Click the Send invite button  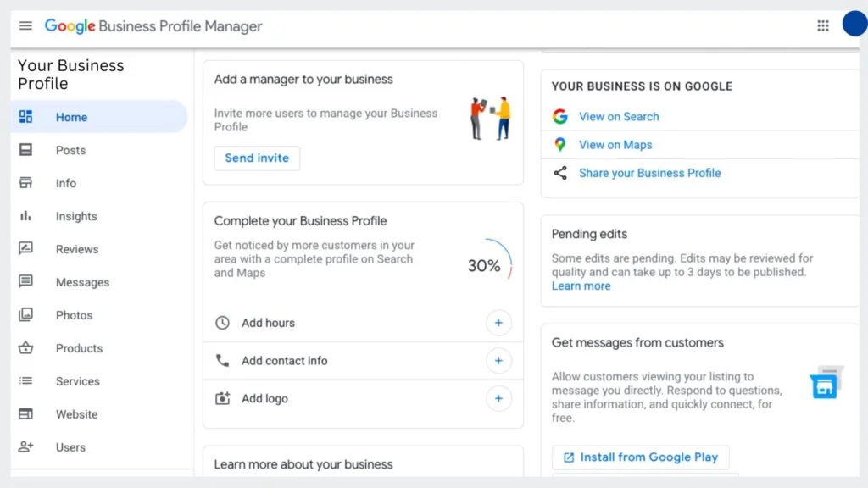coord(257,158)
